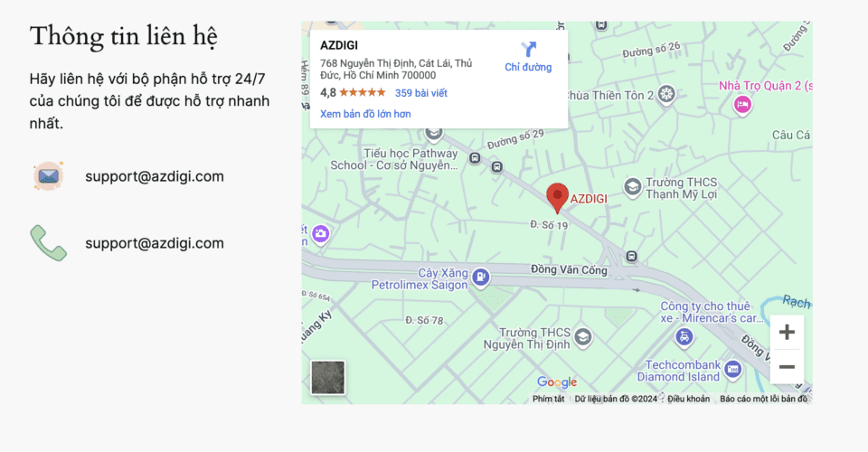Click the Techcombank Diamond Island ATM icon
The width and height of the screenshot is (868, 452).
point(733,369)
